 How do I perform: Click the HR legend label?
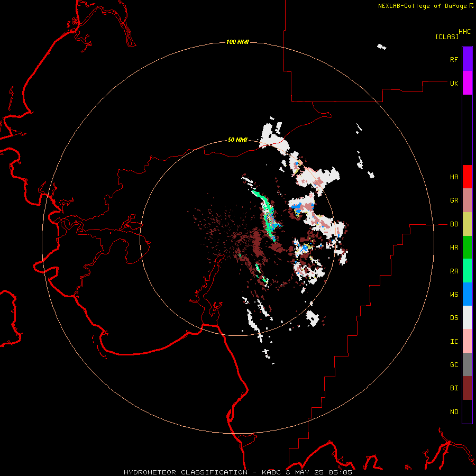pyautogui.click(x=454, y=248)
